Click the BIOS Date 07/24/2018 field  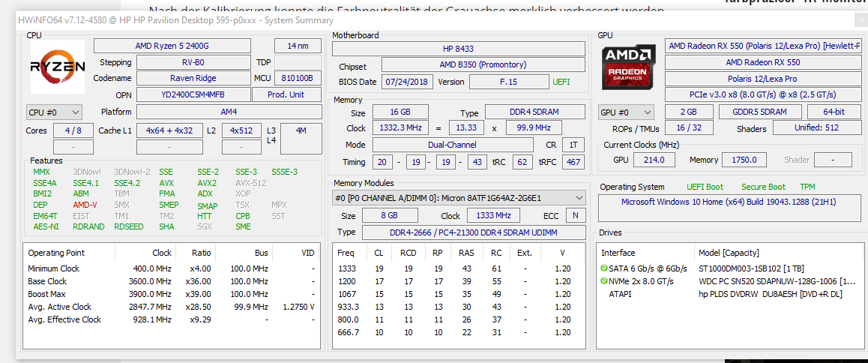pos(407,82)
